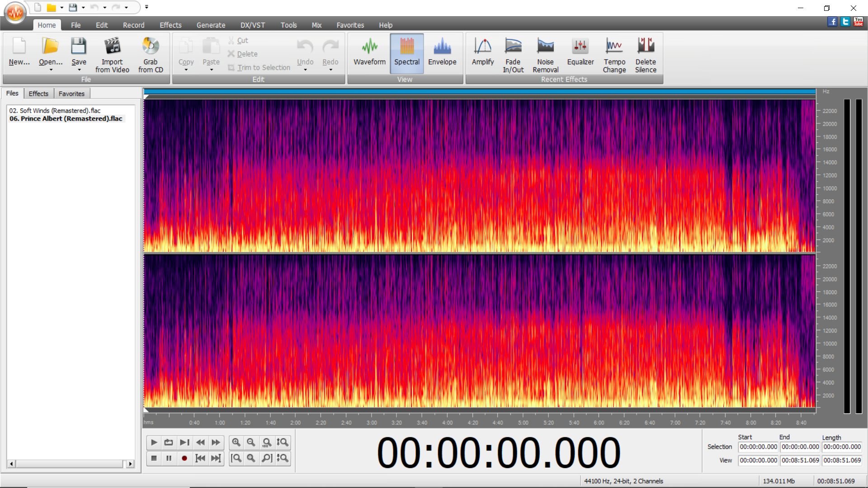Expand the Save dropdown arrow
The image size is (868, 488).
[x=79, y=70]
